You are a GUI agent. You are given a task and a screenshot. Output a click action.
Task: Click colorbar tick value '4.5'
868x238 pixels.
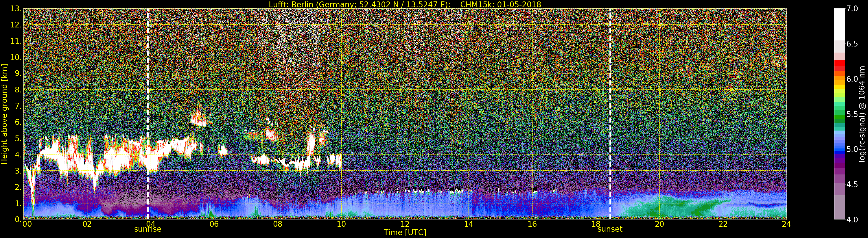coord(852,185)
